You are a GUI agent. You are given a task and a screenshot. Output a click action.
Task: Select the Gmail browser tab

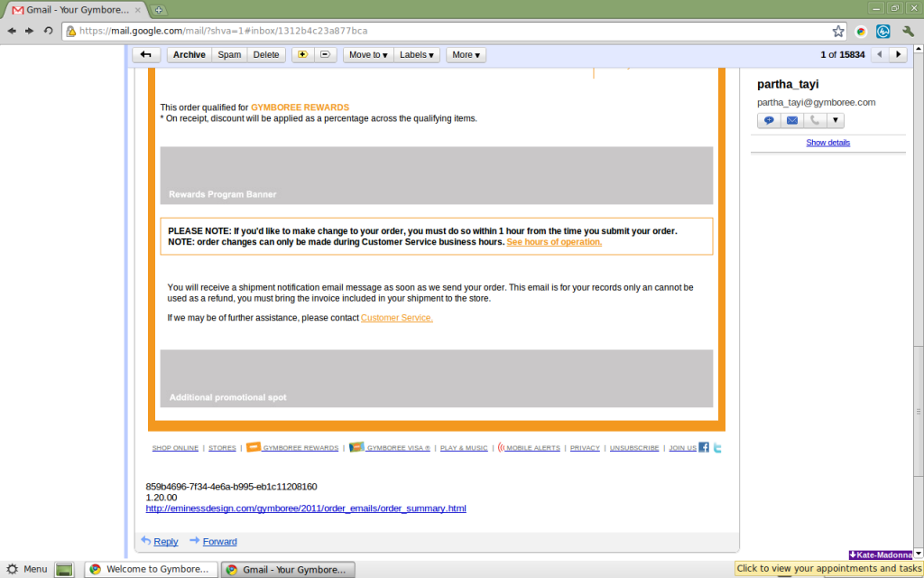(x=76, y=10)
